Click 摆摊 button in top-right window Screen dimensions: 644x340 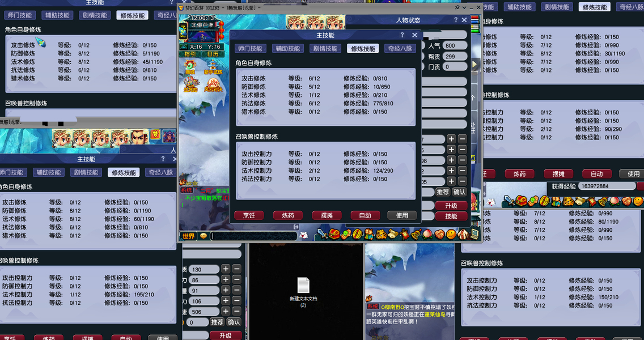click(558, 174)
